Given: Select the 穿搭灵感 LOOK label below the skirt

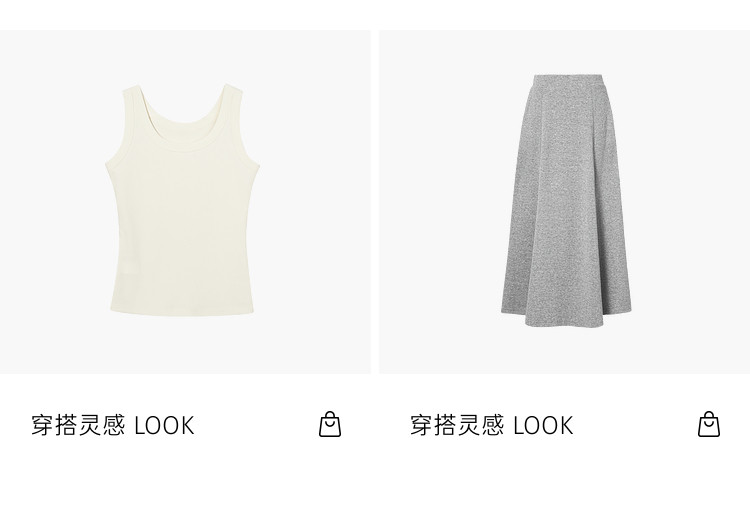Looking at the screenshot, I should click(492, 425).
